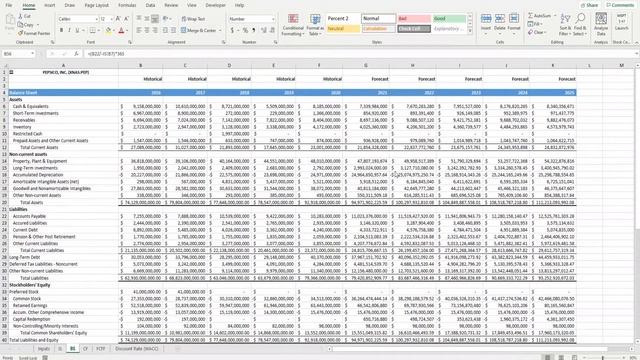Click the Center alignment icon
Image resolution: width=640 pixels, height=360 pixels.
[x=147, y=30]
